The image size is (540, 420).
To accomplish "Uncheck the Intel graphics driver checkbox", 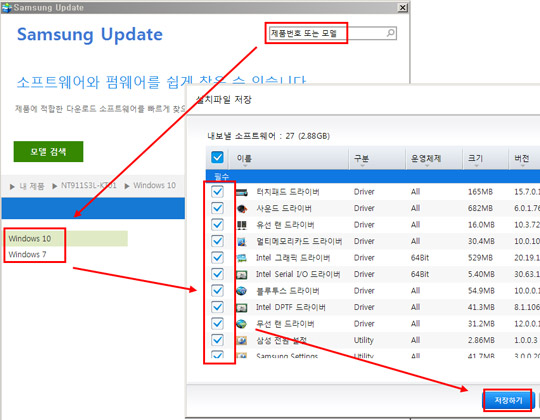I will point(217,258).
